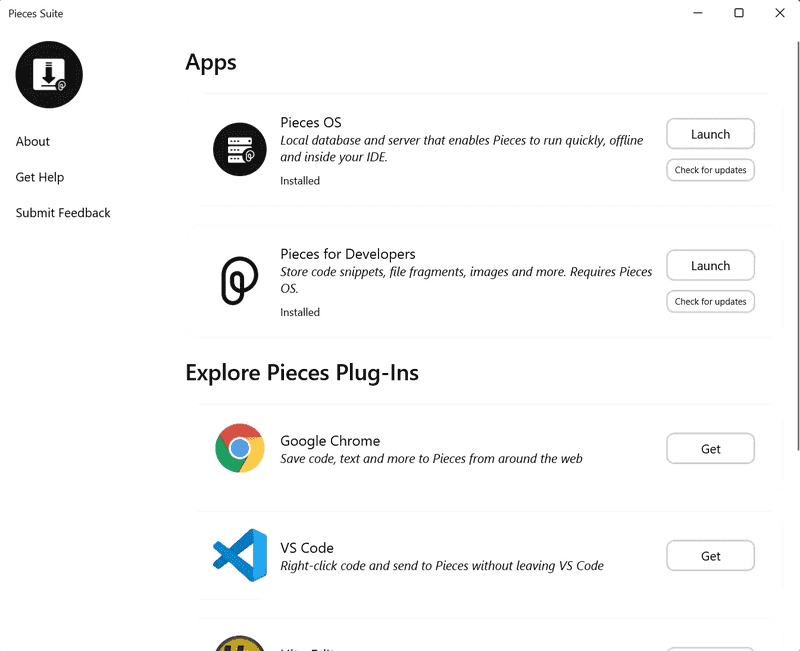This screenshot has width=800, height=651.
Task: Click the Pieces Suite logo icon
Action: coord(48,74)
